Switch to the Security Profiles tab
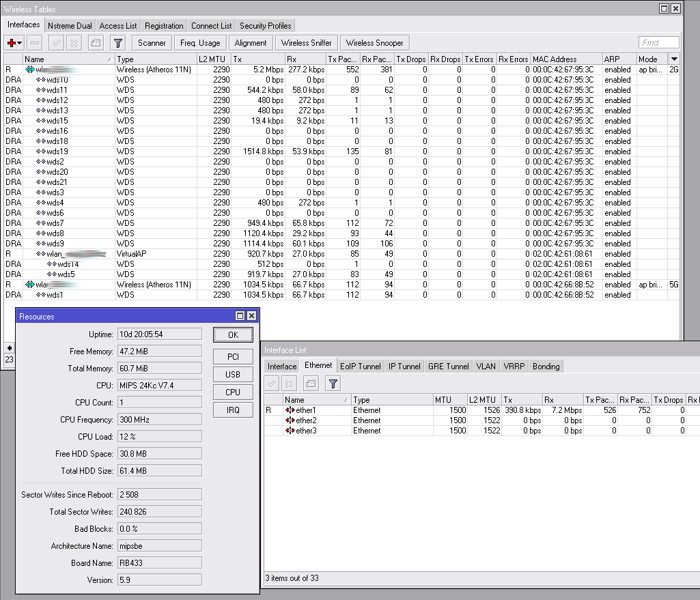700x600 pixels. click(x=265, y=26)
